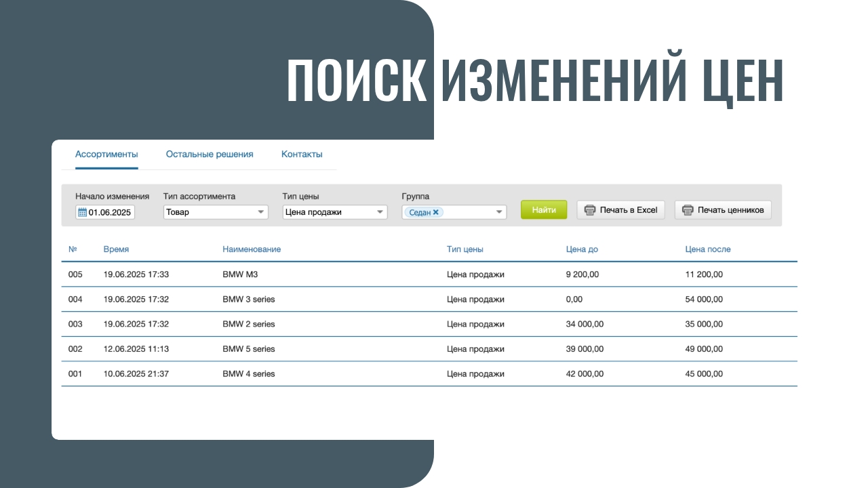868x488 pixels.
Task: Switch to the Ассортименты tab
Action: click(x=106, y=155)
